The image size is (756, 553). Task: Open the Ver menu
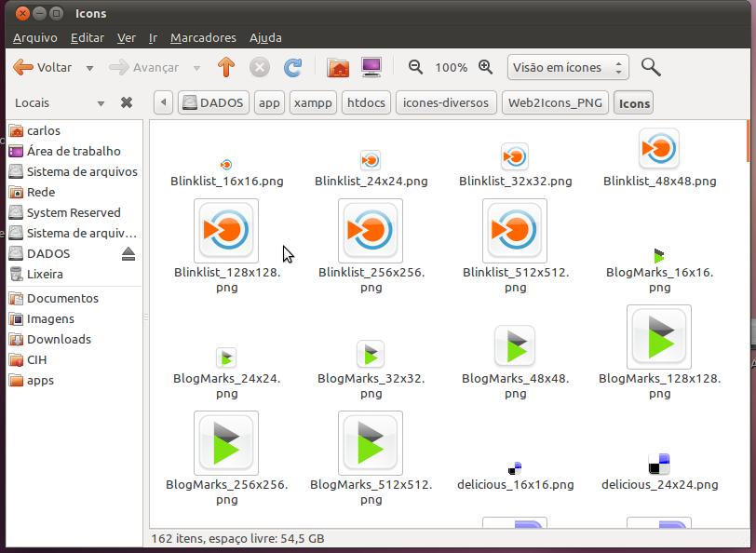click(x=127, y=37)
